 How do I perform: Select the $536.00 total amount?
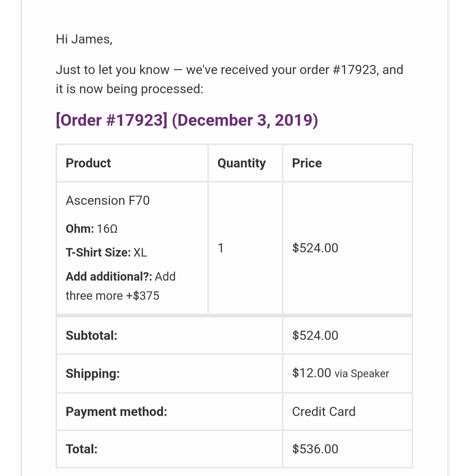click(x=315, y=449)
